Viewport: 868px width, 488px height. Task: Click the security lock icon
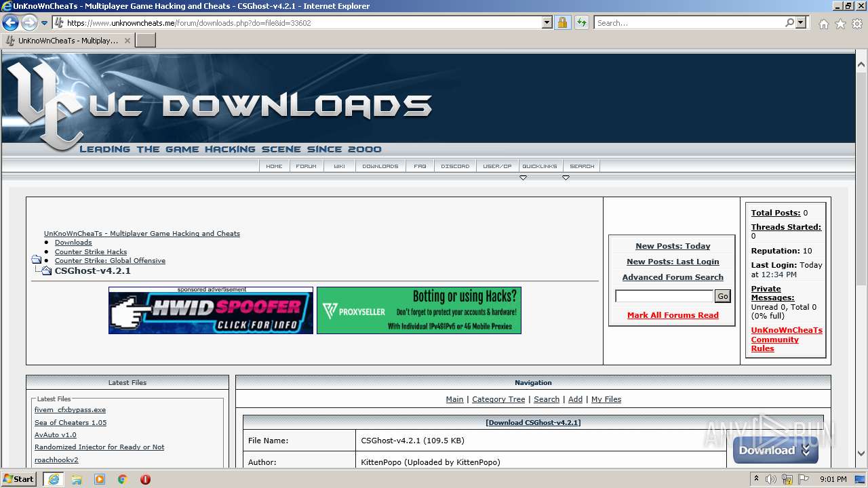562,23
